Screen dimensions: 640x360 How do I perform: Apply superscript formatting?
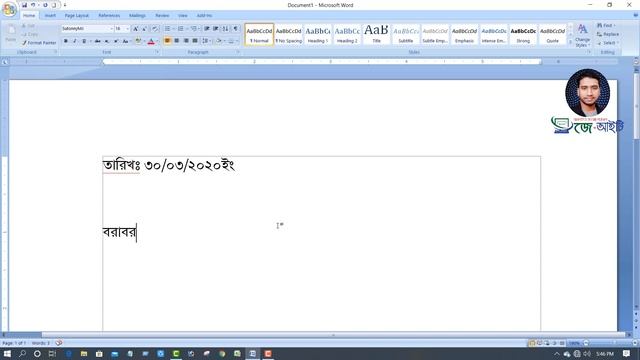click(116, 41)
